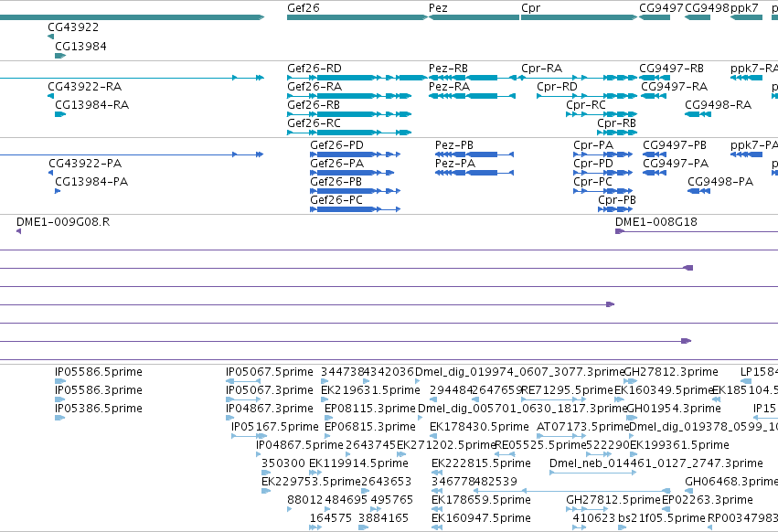Select the Cpr-RD transcript

click(587, 96)
